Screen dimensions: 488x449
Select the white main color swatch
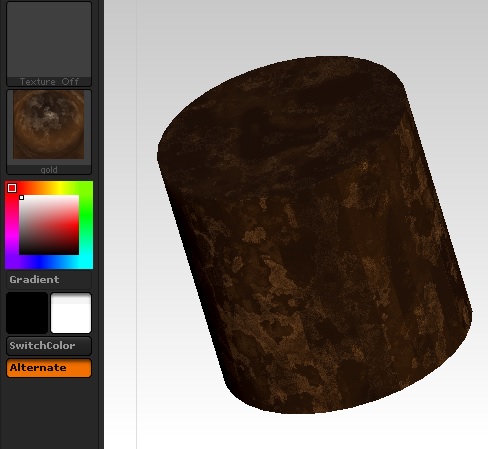pos(71,313)
